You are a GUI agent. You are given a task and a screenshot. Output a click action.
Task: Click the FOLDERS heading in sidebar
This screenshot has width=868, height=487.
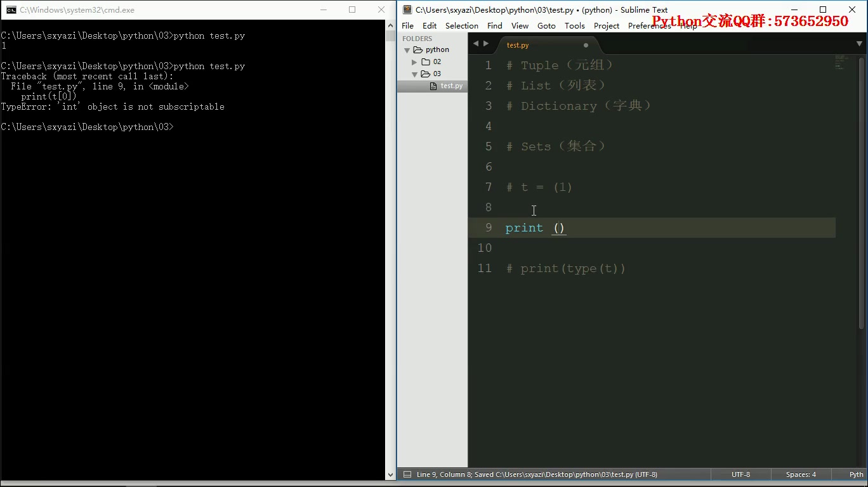pos(417,39)
